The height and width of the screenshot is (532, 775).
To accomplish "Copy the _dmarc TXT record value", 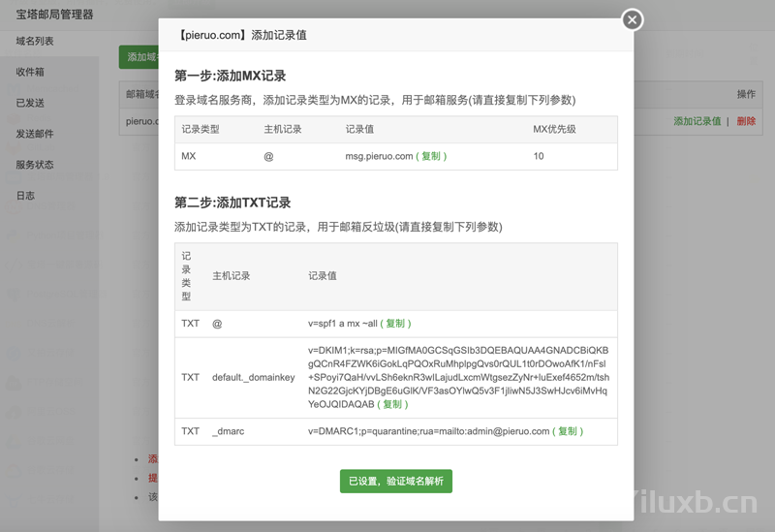I will pyautogui.click(x=568, y=431).
